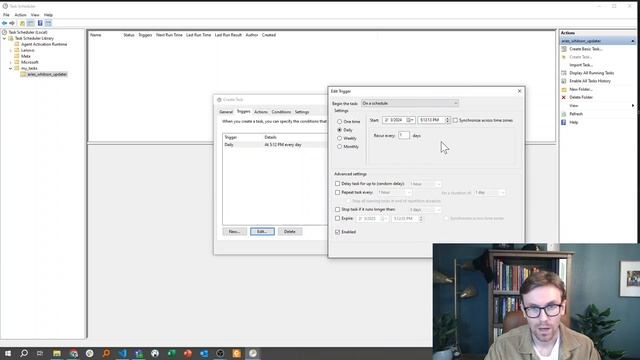Switch to Conditions tab in Create Task
The width and height of the screenshot is (640, 360).
click(x=281, y=112)
